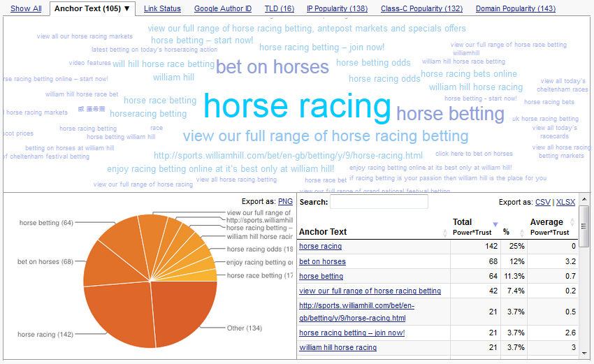The image size is (594, 364).
Task: Open 'william hill horse racing' table link
Action: click(x=338, y=347)
